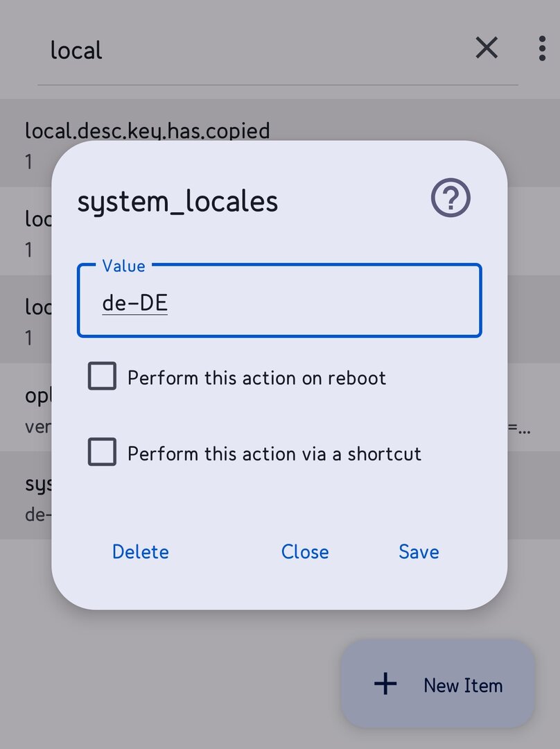Open the three-dot overflow menu
The image size is (560, 749).
[542, 49]
